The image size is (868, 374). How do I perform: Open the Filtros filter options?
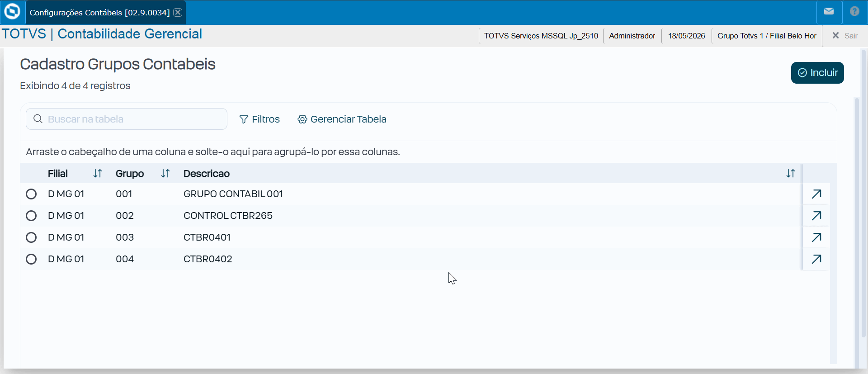click(259, 119)
